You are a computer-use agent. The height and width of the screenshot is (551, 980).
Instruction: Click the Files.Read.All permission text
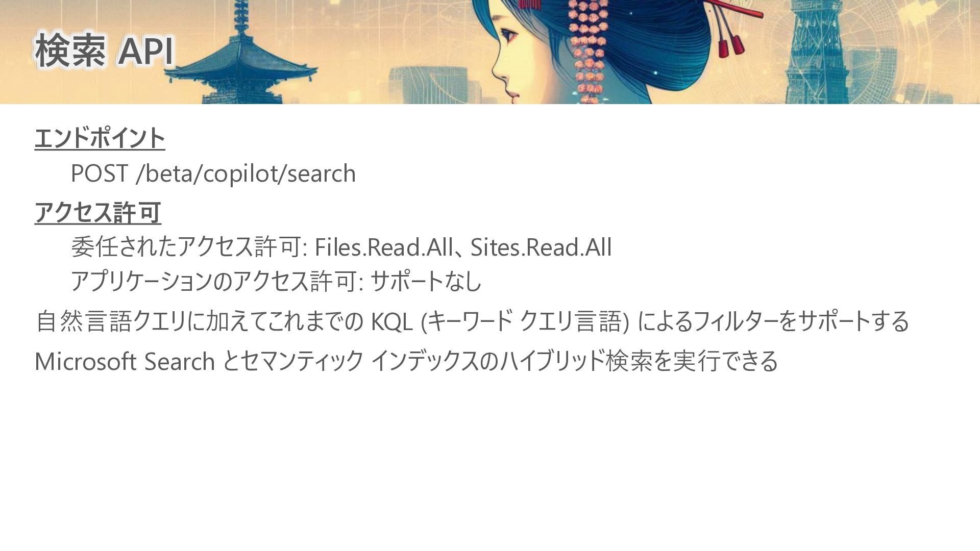[384, 247]
